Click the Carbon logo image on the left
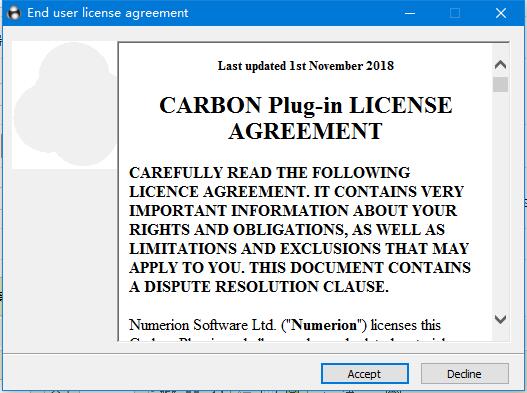This screenshot has width=527, height=393. pyautogui.click(x=65, y=105)
